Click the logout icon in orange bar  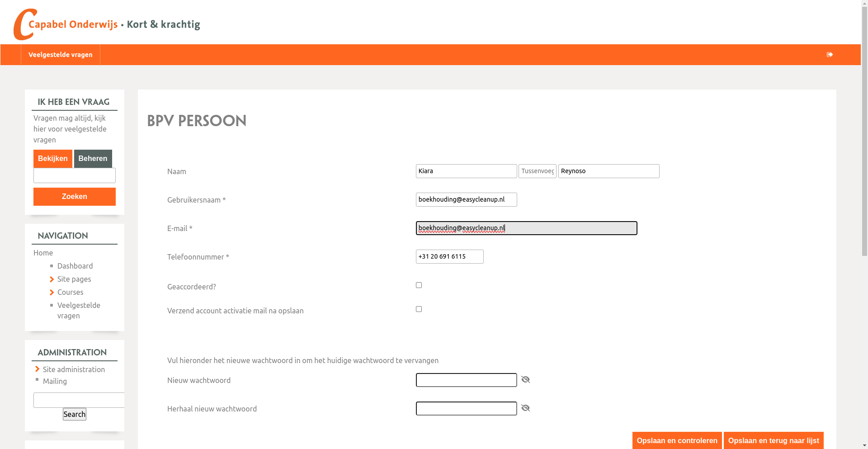point(830,55)
